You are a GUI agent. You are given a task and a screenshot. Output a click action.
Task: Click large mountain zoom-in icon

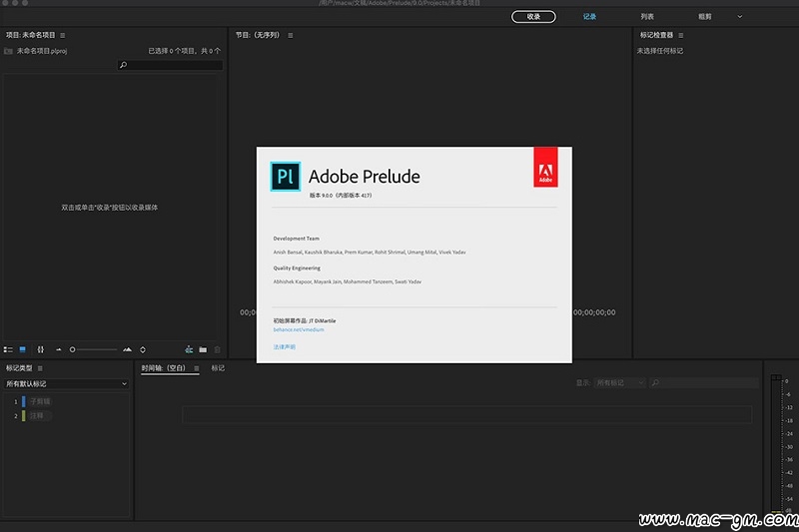(x=128, y=349)
